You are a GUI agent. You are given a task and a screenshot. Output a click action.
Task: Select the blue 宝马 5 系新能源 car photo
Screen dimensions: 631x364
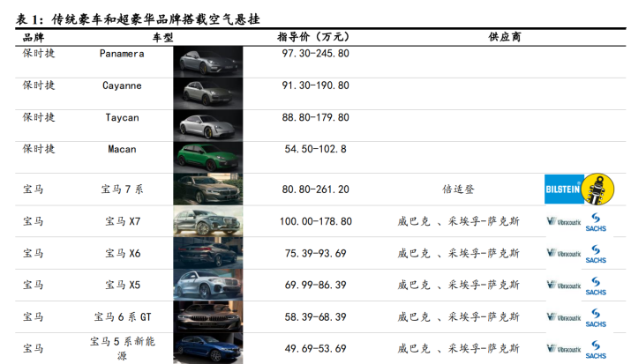(208, 348)
